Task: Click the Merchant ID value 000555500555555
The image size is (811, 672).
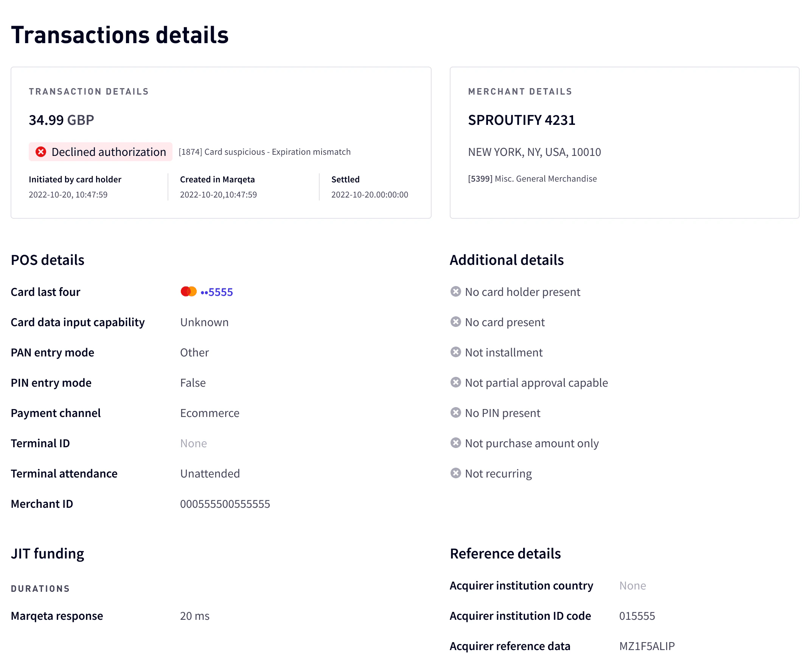Action: tap(225, 504)
